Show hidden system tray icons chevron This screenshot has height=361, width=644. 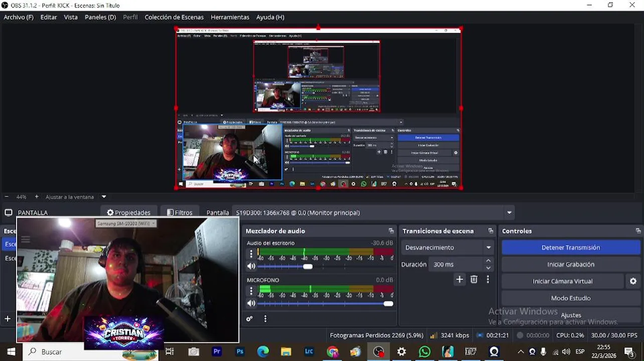521,351
